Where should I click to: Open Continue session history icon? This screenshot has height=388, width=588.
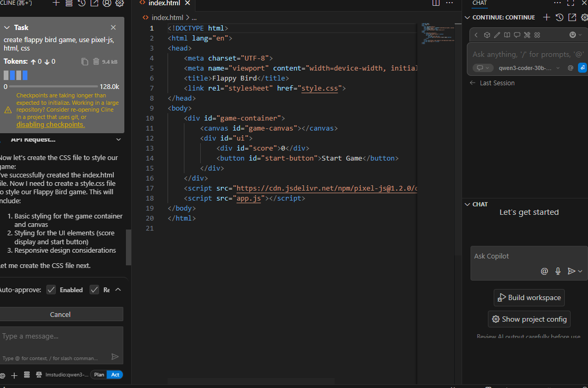(560, 17)
